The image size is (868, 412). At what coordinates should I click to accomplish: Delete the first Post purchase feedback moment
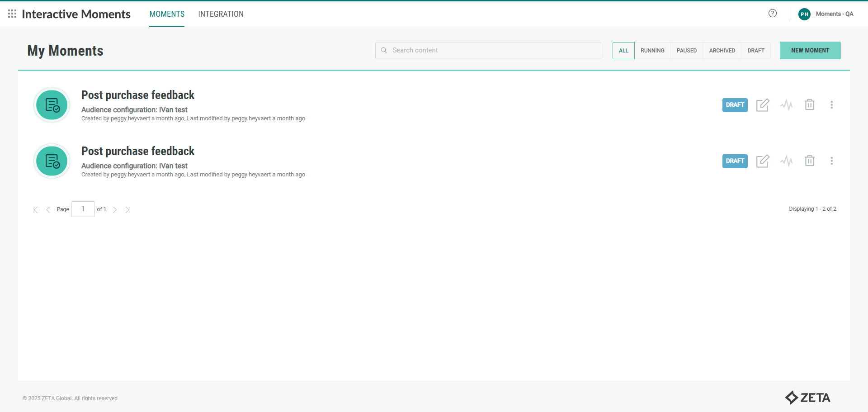tap(809, 105)
